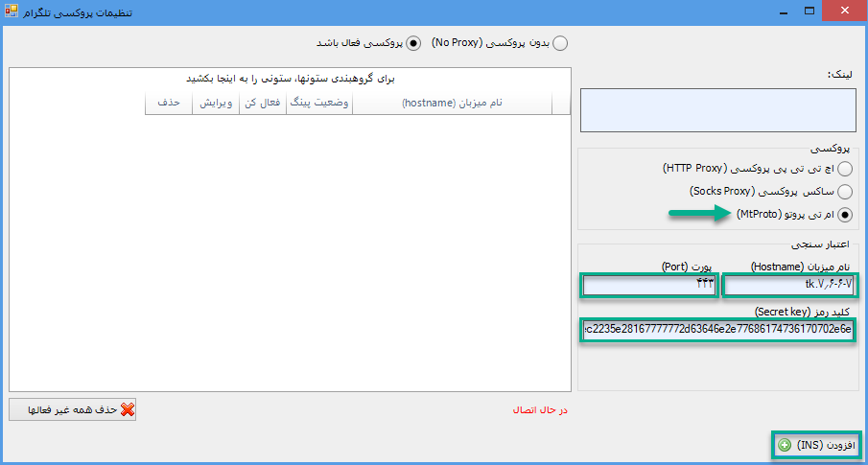
Task: Click the red 'در حال اتصال' status text
Action: click(540, 410)
